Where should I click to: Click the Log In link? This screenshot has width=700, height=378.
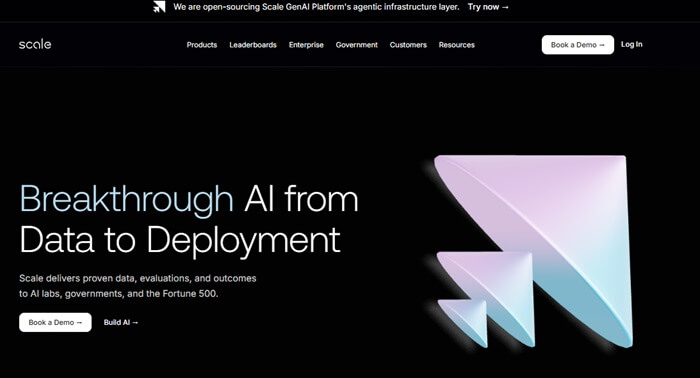tap(632, 44)
